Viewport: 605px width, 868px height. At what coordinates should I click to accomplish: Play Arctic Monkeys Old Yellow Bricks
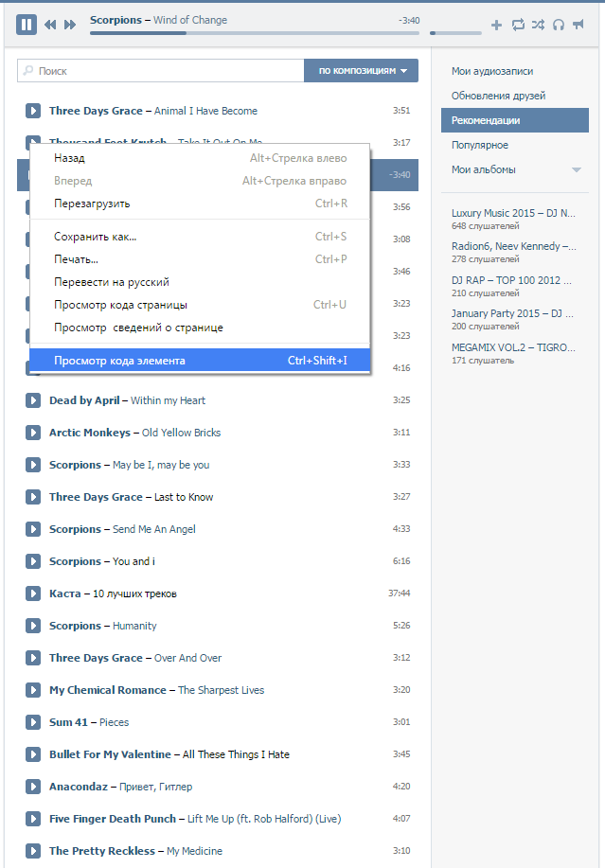(x=33, y=433)
